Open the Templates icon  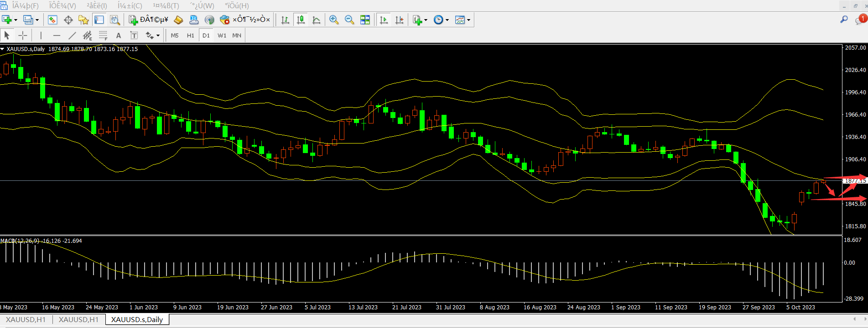(x=460, y=20)
